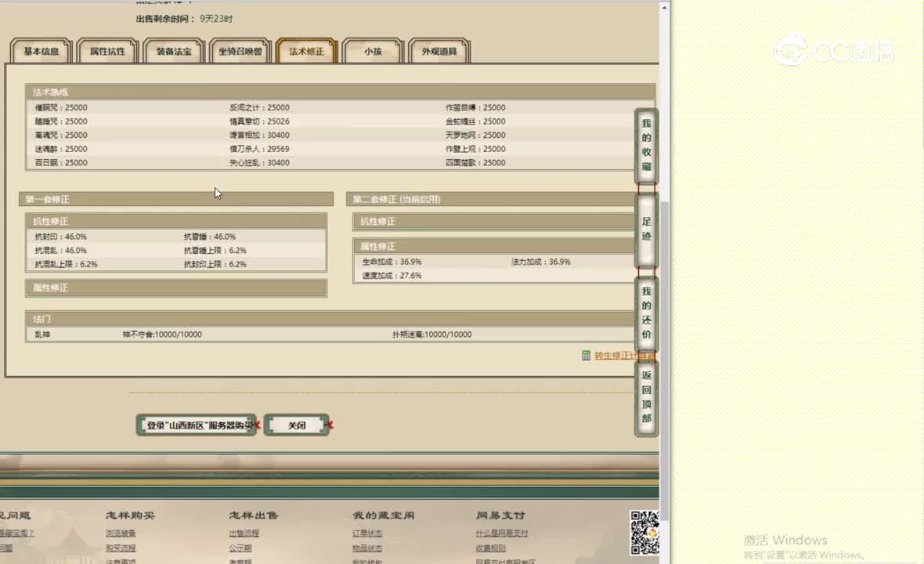924x564 pixels.
Task: Click the 神不守舍:10000/10000 entry
Action: point(162,334)
